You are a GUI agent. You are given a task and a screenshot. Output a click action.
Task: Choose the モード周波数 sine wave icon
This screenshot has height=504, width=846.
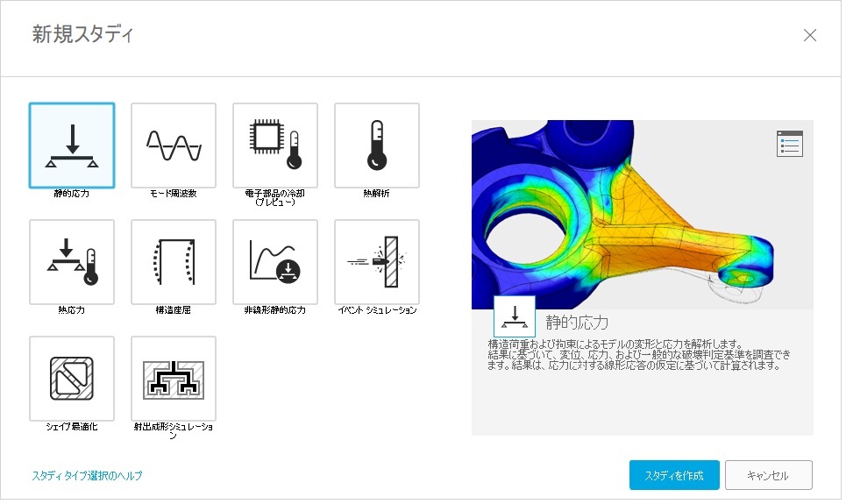(174, 146)
